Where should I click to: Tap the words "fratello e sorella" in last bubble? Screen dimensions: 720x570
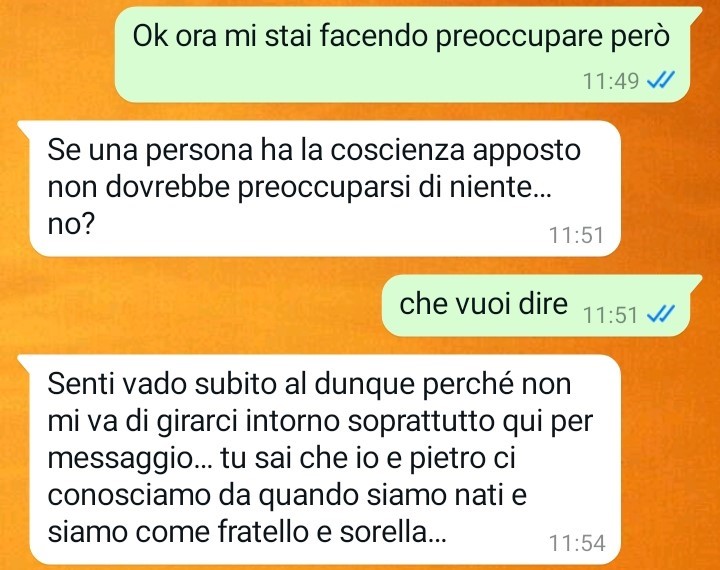[x=331, y=532]
